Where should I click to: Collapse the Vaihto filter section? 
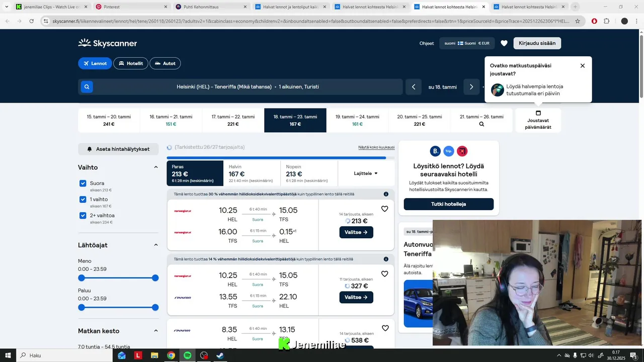(155, 167)
